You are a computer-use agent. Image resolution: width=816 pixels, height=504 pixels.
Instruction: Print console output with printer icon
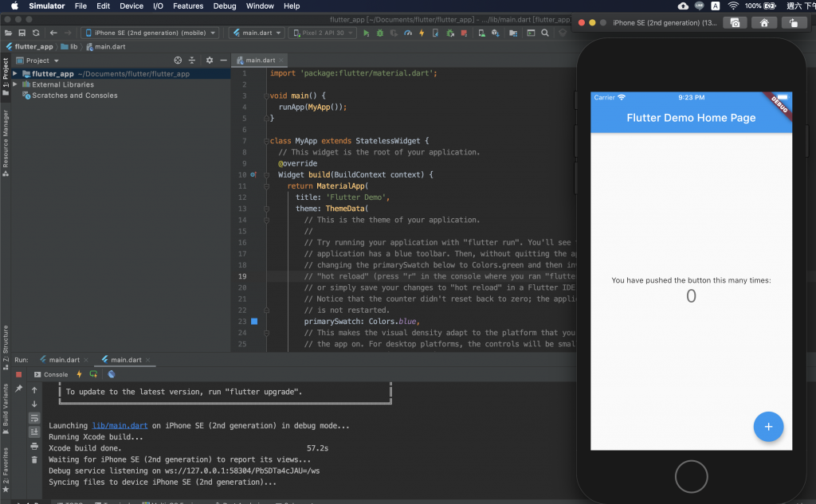click(x=34, y=446)
